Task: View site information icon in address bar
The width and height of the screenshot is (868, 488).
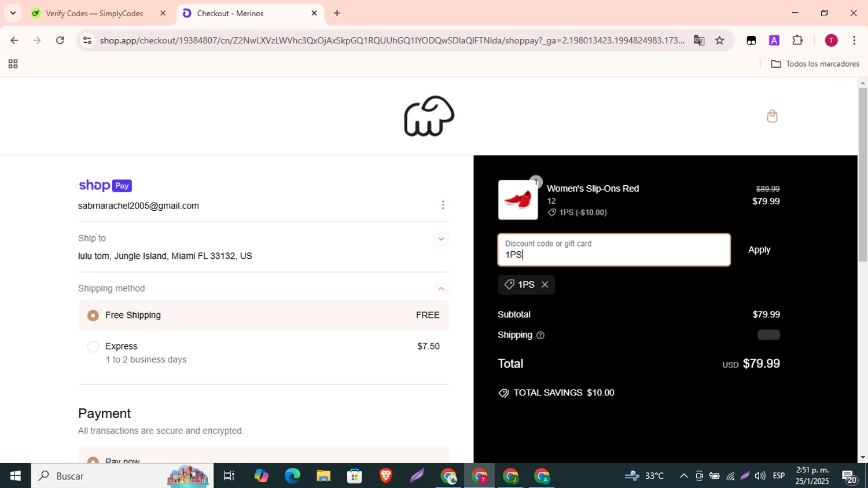Action: click(87, 41)
